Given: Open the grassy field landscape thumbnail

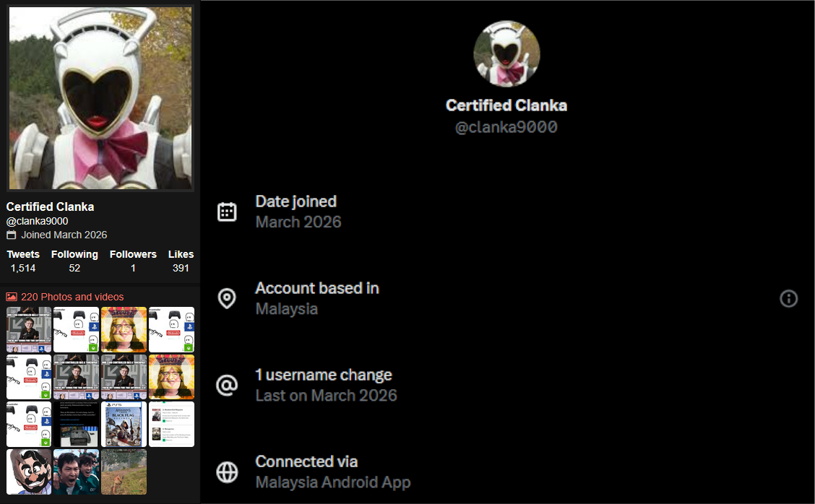Looking at the screenshot, I should (x=124, y=472).
